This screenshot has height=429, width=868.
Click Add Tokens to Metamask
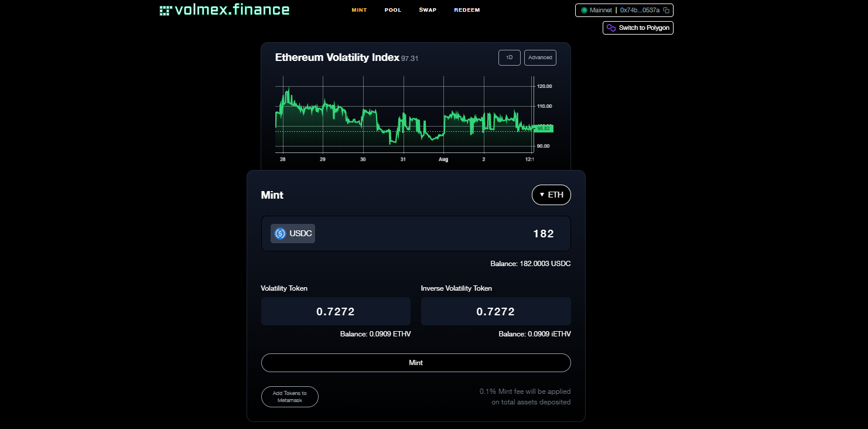coord(290,397)
